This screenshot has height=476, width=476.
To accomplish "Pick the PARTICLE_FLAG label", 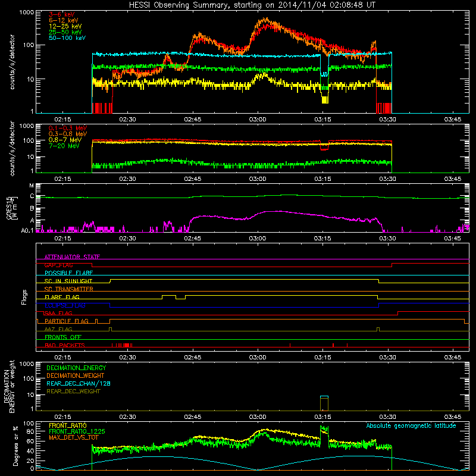I will point(67,321).
